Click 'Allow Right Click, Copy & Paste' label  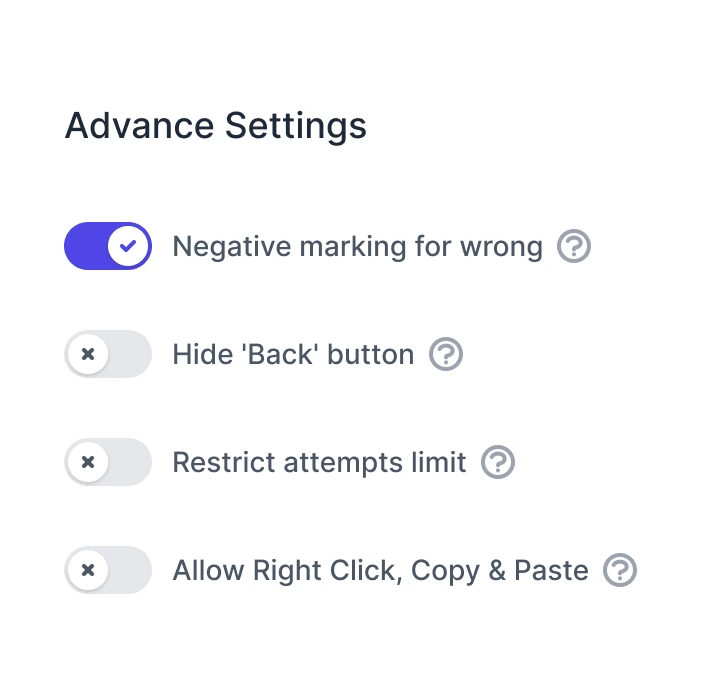coord(380,570)
